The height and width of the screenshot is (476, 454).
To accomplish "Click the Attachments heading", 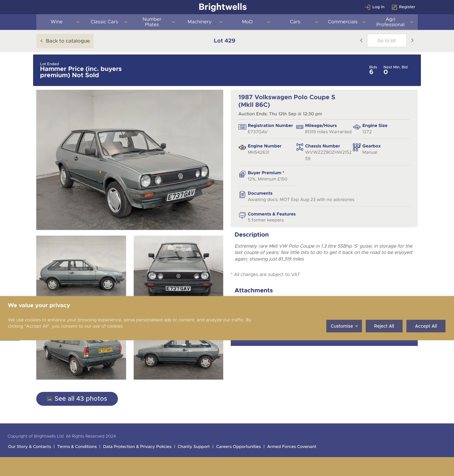I will 253,290.
